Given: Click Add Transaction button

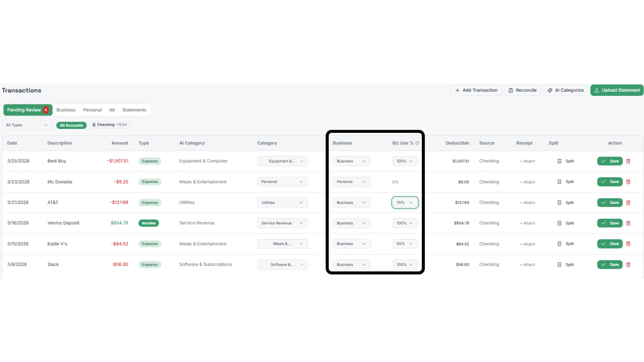Looking at the screenshot, I should click(476, 90).
